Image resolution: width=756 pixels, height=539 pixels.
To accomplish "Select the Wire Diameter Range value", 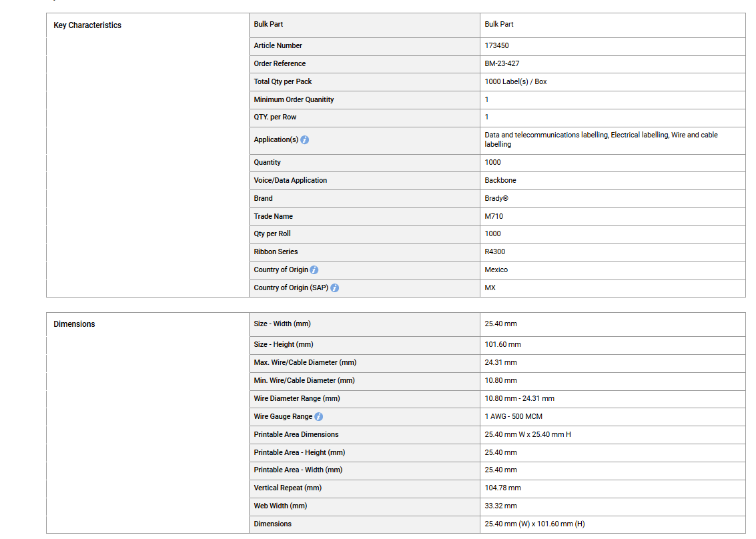I will click(x=519, y=399).
